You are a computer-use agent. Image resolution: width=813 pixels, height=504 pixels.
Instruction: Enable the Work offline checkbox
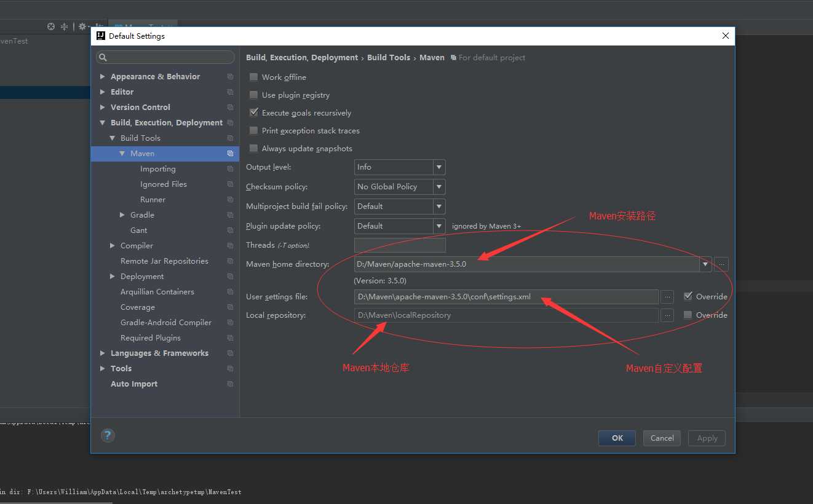253,77
